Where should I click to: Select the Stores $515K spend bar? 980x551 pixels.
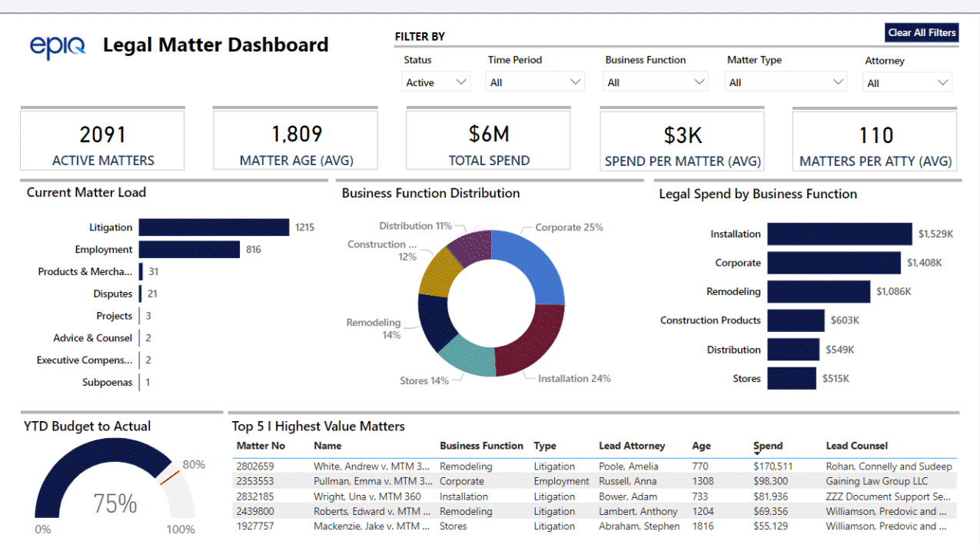[x=792, y=379]
